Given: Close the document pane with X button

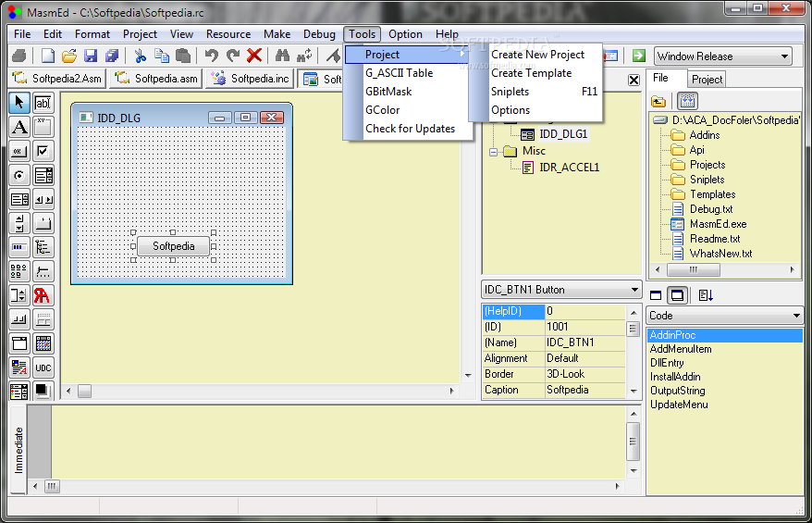Looking at the screenshot, I should (634, 80).
